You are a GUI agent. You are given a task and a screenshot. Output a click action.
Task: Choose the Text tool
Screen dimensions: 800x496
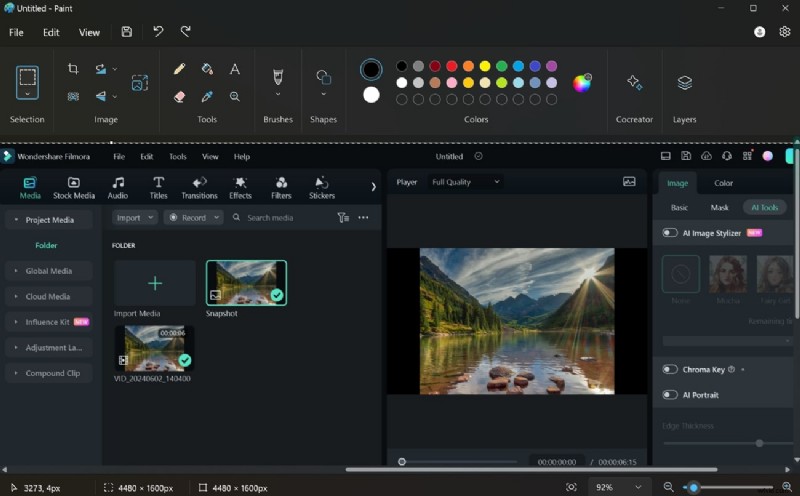coord(235,69)
